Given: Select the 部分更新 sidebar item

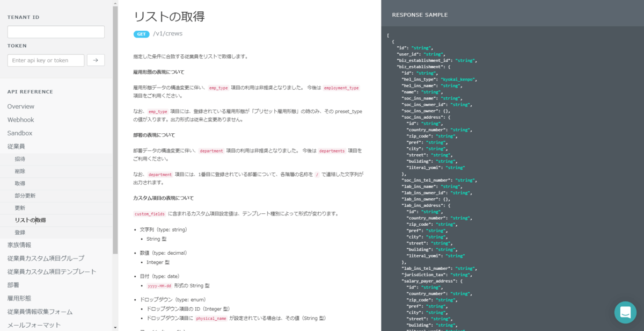Looking at the screenshot, I should click(25, 196).
